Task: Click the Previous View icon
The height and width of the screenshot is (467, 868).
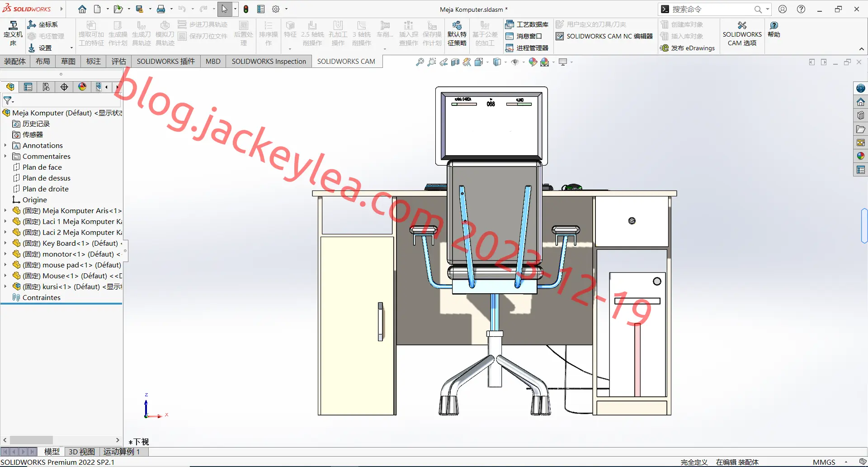Action: pos(443,62)
